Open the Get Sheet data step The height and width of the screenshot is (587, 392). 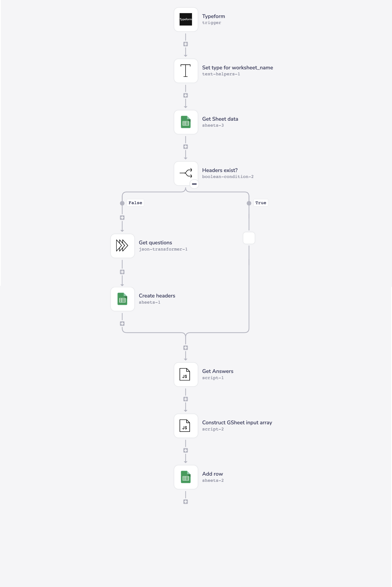click(185, 122)
